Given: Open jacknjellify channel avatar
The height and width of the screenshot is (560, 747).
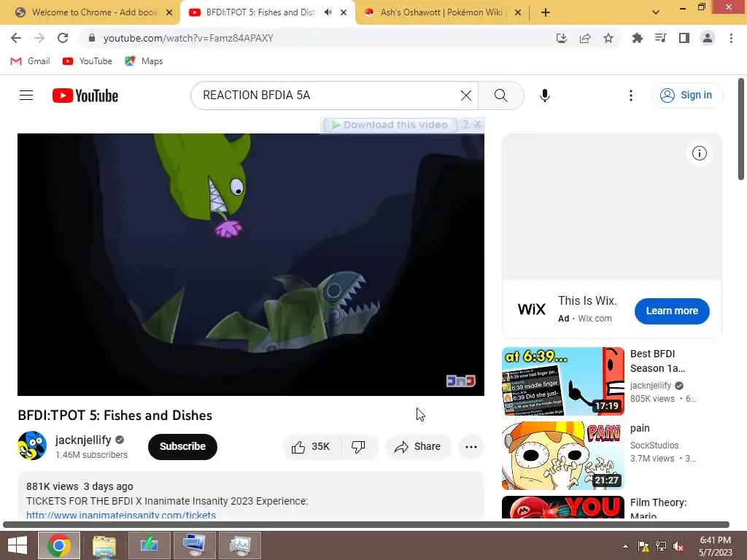Looking at the screenshot, I should pos(32,446).
